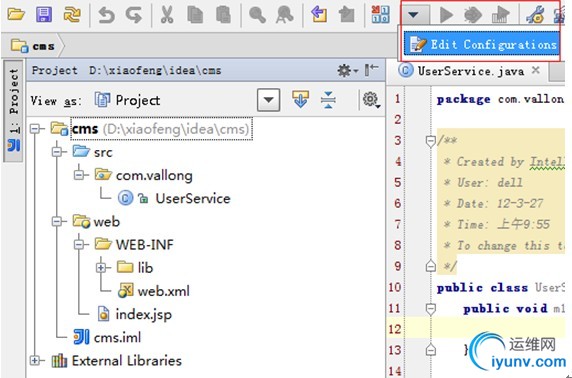Viewport: 572px width, 378px height.
Task: Collapse the web folder node
Action: point(57,221)
